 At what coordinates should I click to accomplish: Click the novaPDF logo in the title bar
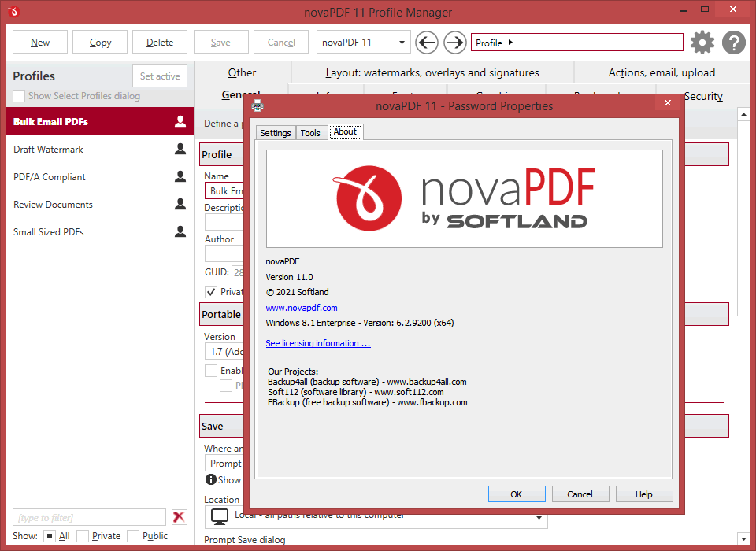click(x=13, y=12)
